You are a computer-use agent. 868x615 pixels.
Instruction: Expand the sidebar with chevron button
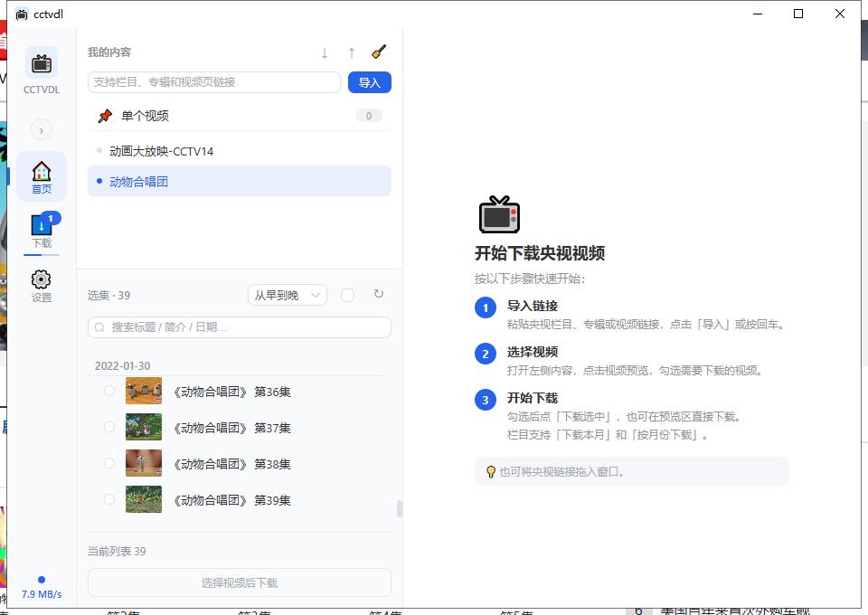[x=41, y=130]
